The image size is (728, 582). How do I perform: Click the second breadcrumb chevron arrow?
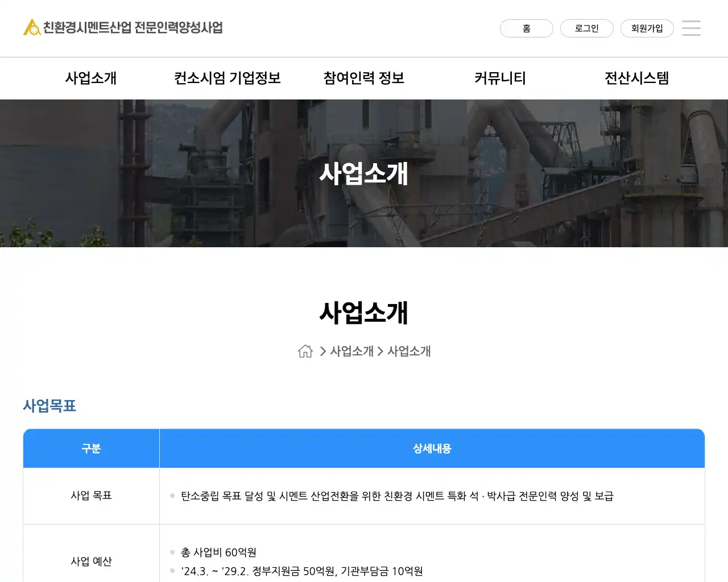380,351
